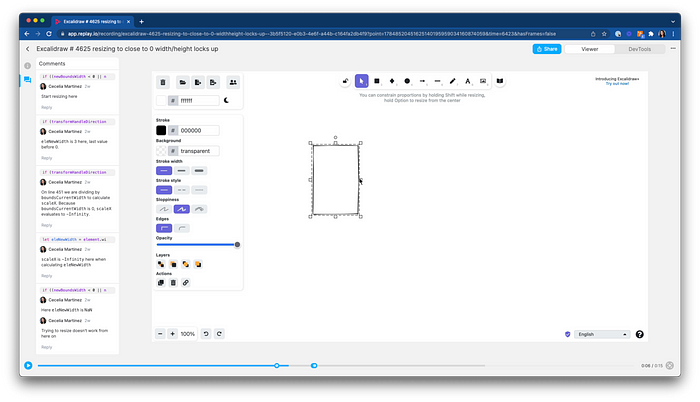Open a new browser tab
Screen dimensions: 700x402
tap(142, 21)
